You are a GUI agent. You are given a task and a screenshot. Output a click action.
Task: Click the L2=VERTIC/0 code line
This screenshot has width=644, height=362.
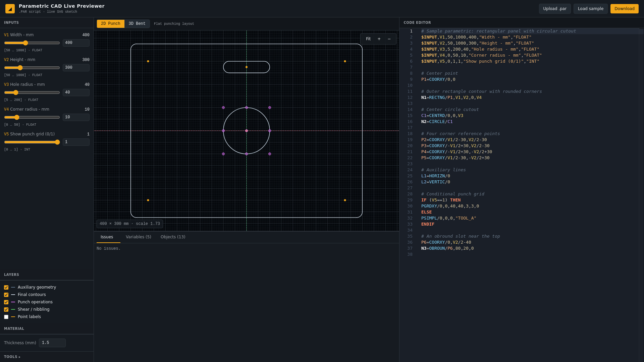pyautogui.click(x=436, y=182)
